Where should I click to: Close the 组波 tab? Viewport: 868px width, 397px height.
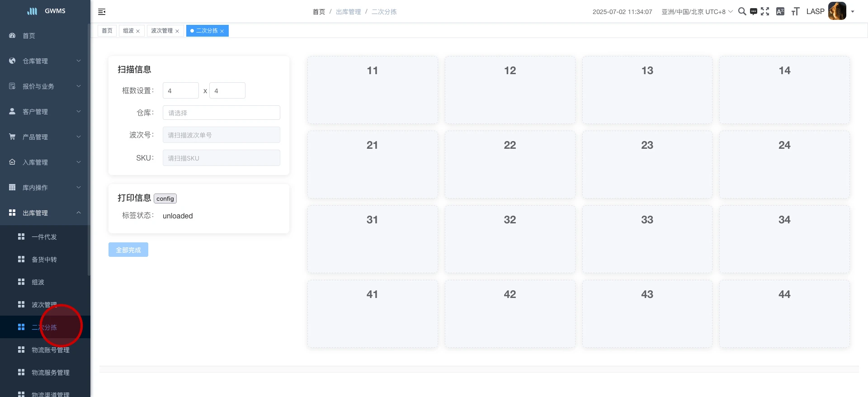138,31
